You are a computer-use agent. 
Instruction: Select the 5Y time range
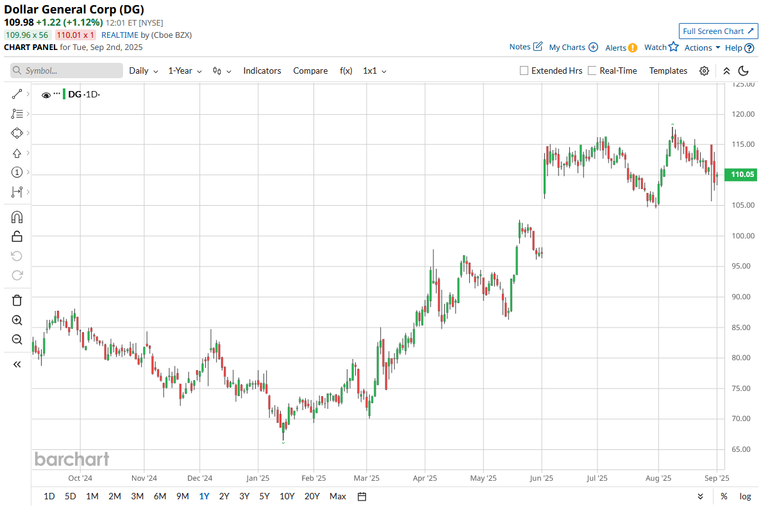tap(265, 497)
